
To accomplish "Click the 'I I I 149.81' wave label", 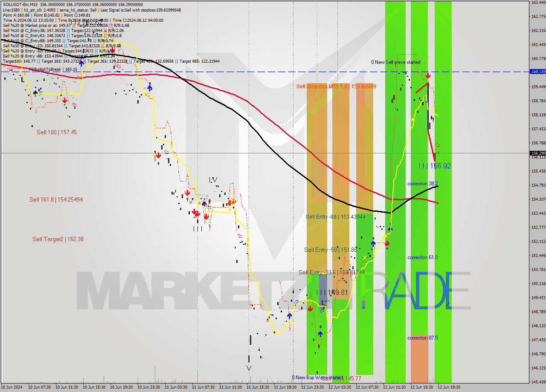I will pos(332,292).
